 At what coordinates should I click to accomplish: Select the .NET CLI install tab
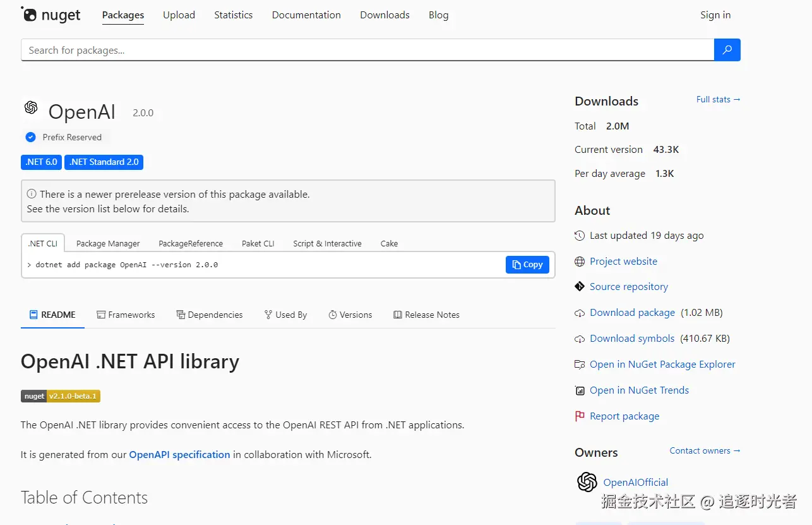pyautogui.click(x=43, y=243)
